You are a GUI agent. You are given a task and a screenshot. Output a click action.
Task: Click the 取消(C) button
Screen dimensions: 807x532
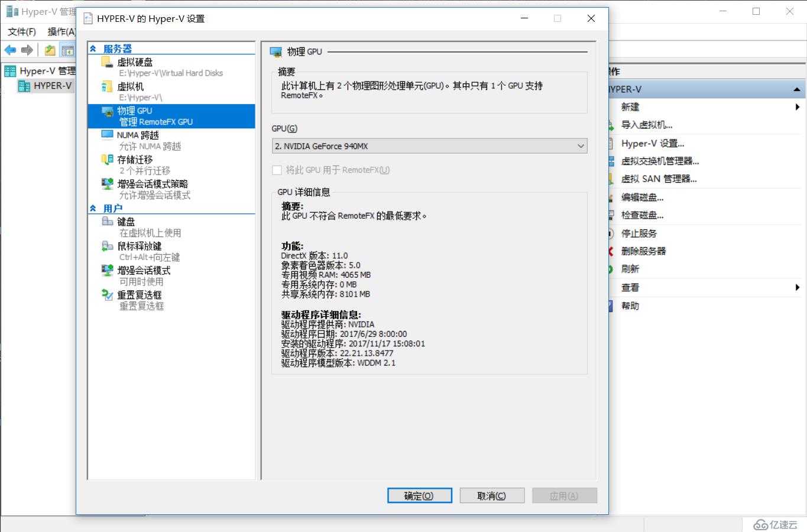492,495
